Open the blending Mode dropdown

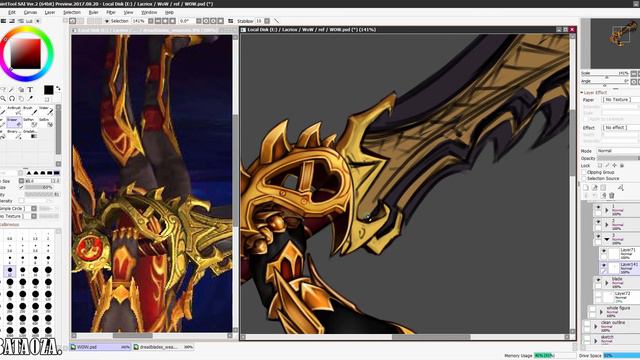point(618,151)
